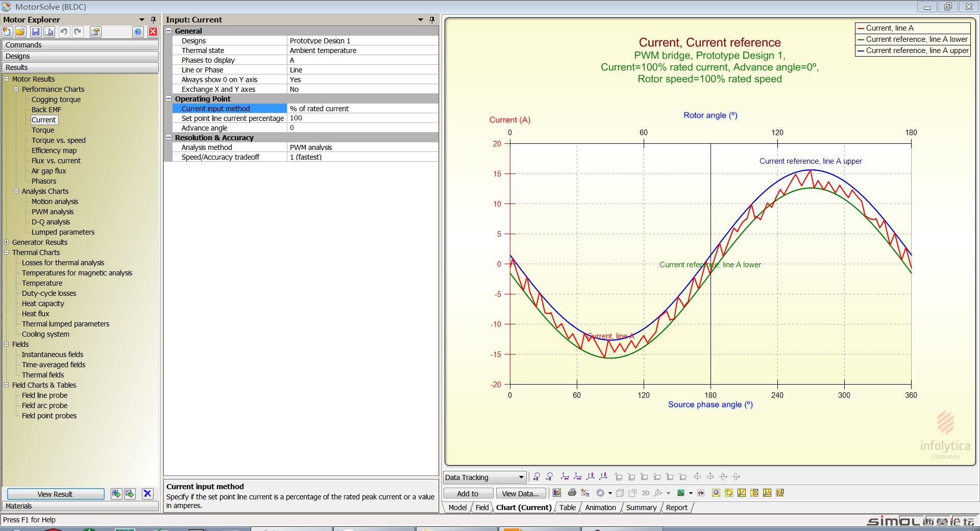Collapse the Analysis Charts tree node
980x531 pixels.
pos(16,191)
